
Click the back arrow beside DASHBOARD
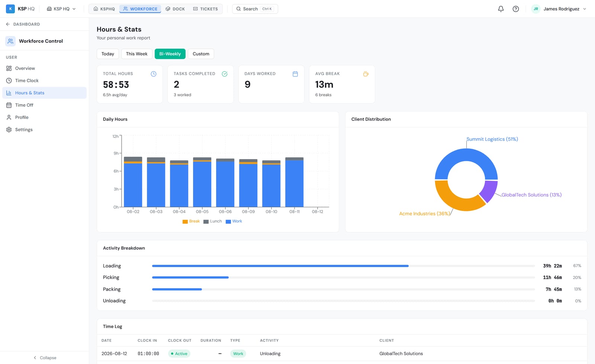pyautogui.click(x=8, y=24)
